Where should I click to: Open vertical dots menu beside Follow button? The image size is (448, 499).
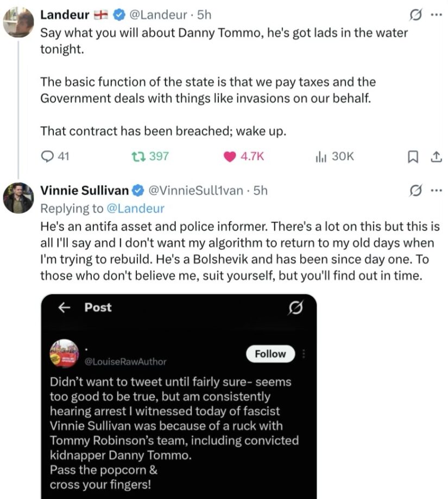304,353
